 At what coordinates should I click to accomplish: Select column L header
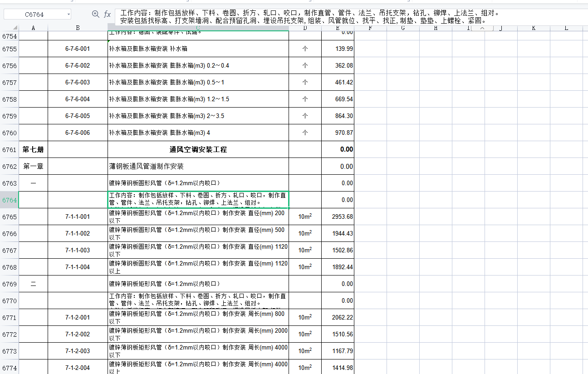(566, 28)
